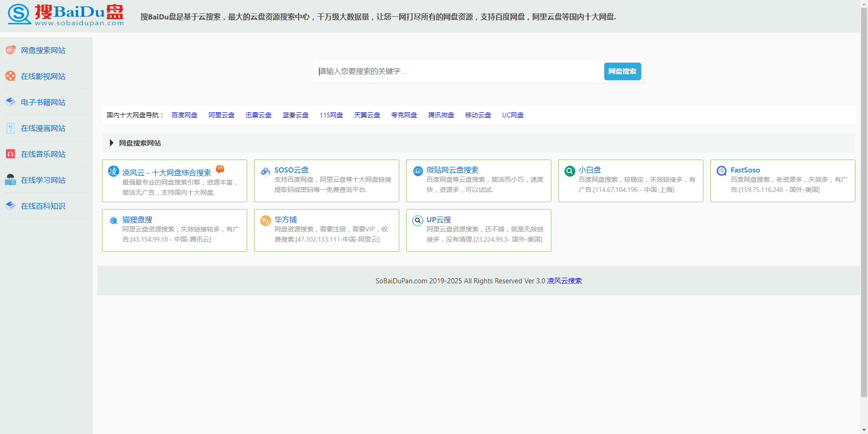Focus the keyword search input field

(459, 71)
